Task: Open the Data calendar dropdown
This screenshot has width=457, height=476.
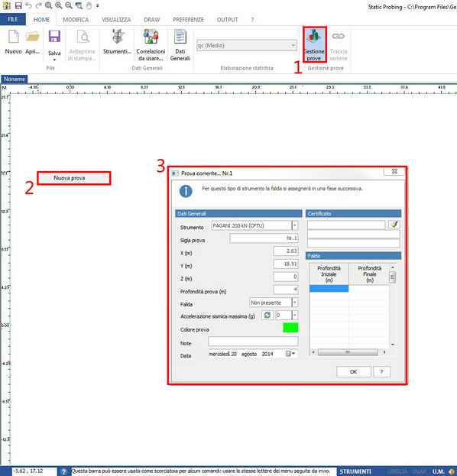Action: pos(290,354)
